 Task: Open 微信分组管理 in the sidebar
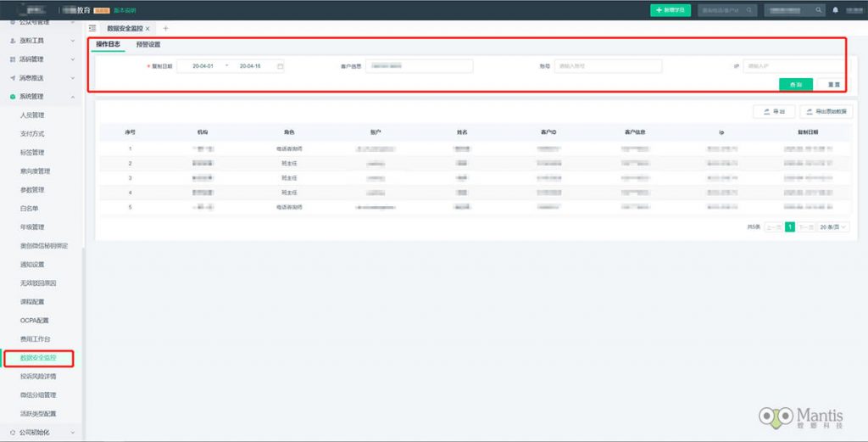(x=38, y=395)
